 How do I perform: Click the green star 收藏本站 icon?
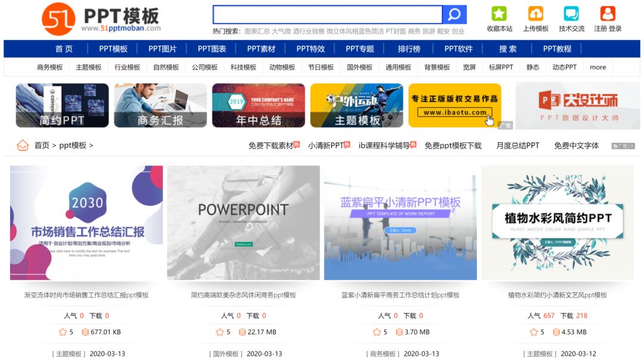coord(499,14)
